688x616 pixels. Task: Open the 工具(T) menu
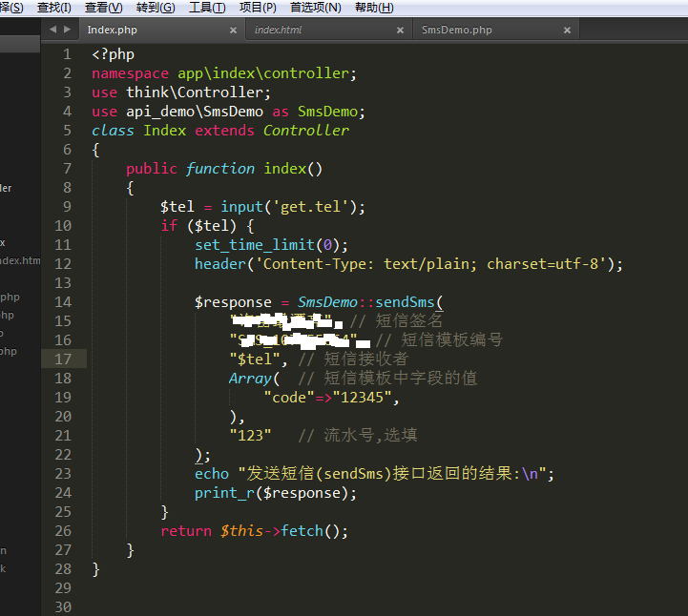206,8
